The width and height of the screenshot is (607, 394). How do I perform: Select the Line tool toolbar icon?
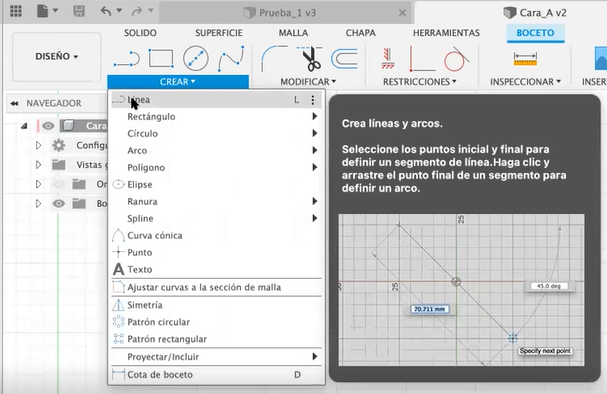pyautogui.click(x=127, y=59)
